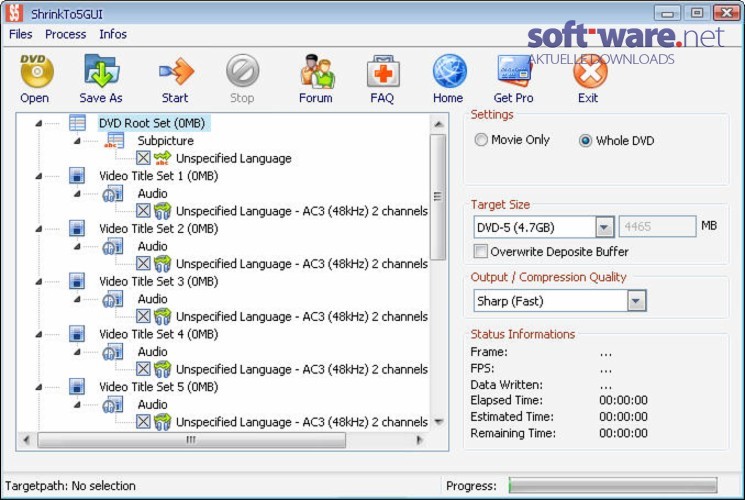Open the Forum people icon
The image size is (745, 500).
[317, 71]
